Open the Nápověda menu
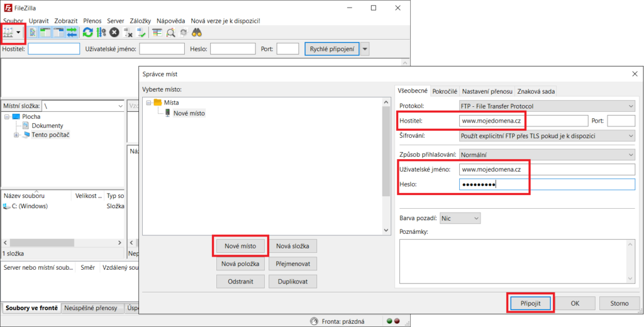This screenshot has width=644, height=327. [170, 21]
